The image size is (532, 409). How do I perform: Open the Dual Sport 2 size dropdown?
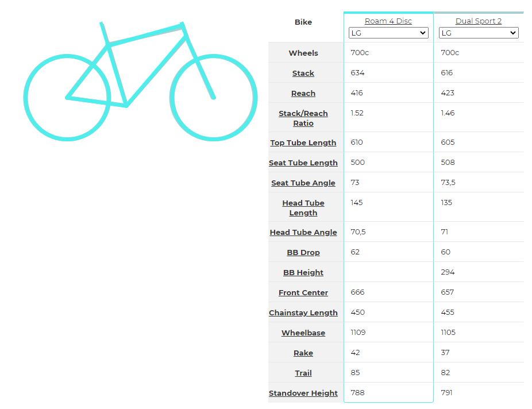pos(479,33)
